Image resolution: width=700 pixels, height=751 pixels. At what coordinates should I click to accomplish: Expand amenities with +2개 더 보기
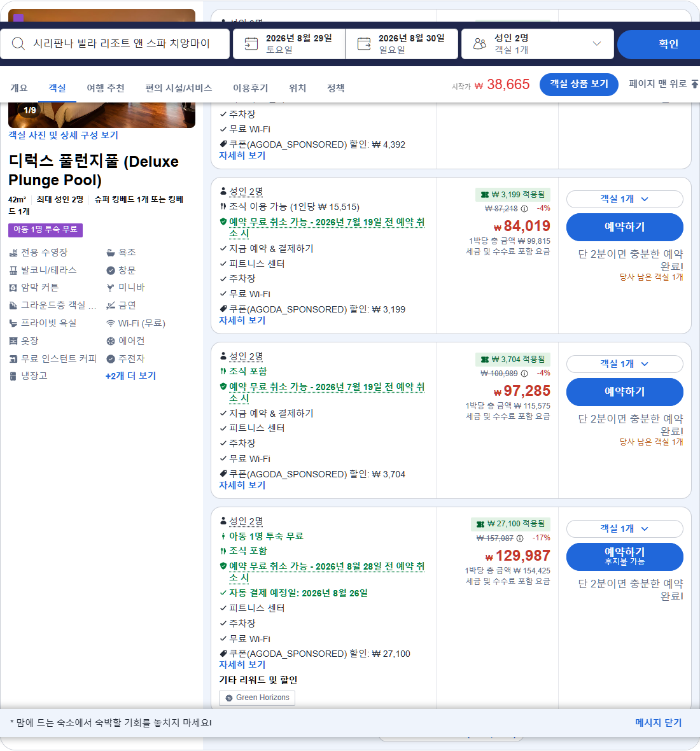pyautogui.click(x=130, y=376)
